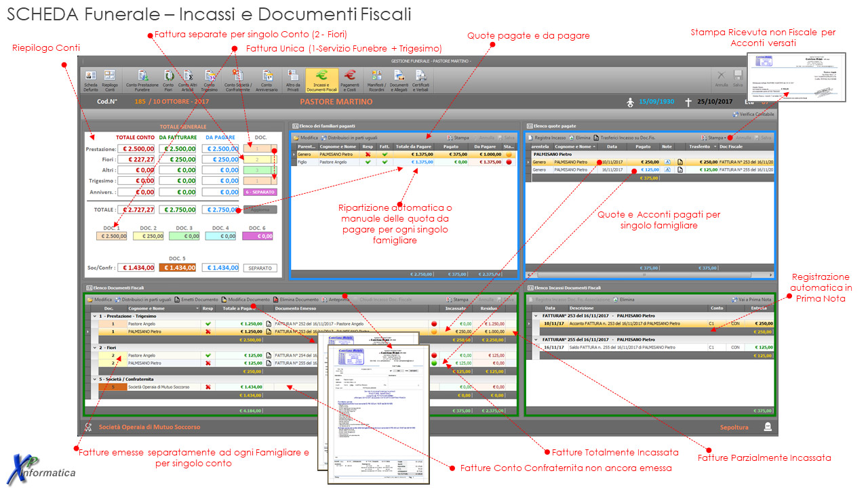868x488 pixels.
Task: Open the Conto Fiori icon
Action: (168, 80)
